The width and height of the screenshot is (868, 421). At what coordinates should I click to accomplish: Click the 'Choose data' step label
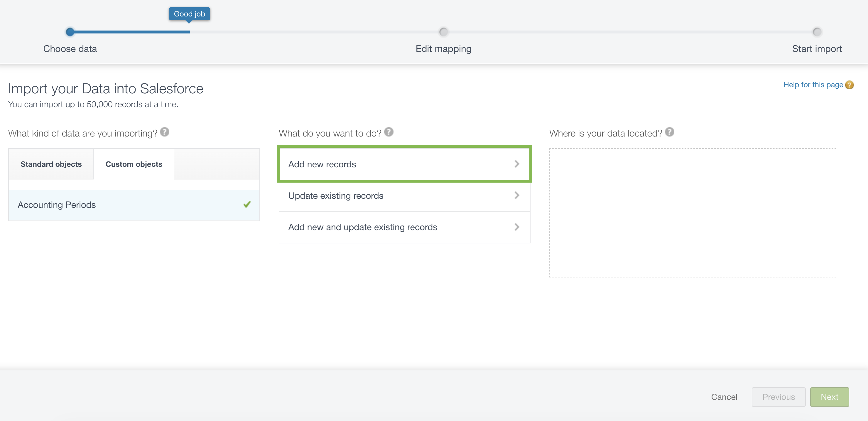(70, 49)
